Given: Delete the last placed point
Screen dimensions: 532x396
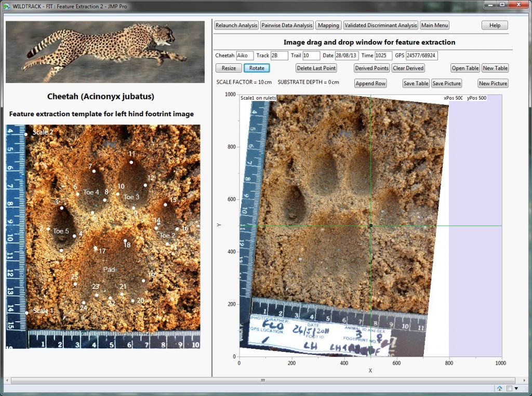Looking at the screenshot, I should click(x=316, y=69).
